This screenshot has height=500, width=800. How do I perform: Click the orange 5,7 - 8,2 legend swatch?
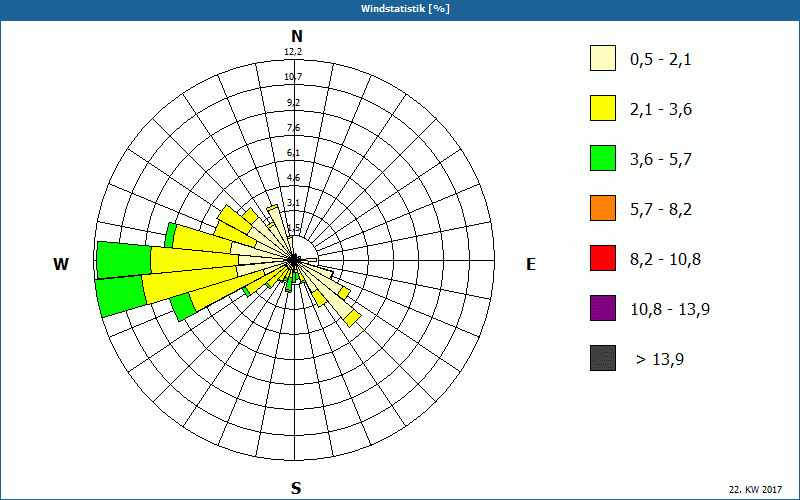click(x=603, y=208)
